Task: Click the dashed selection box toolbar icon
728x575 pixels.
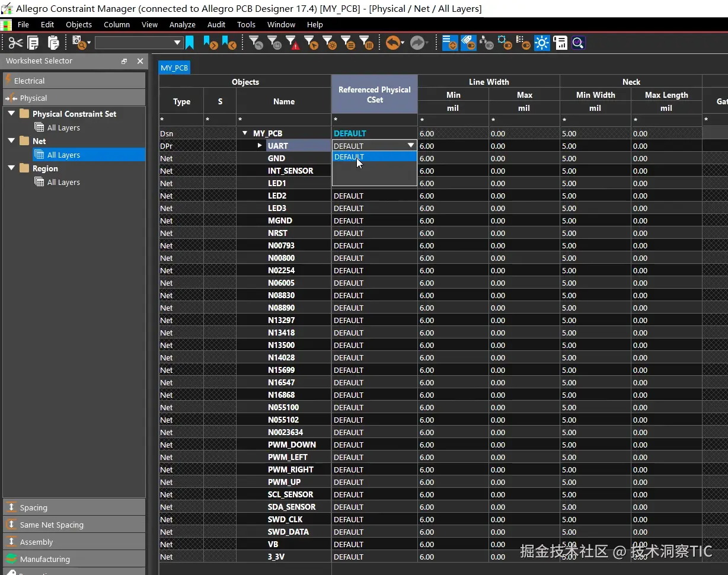Action: click(x=505, y=43)
